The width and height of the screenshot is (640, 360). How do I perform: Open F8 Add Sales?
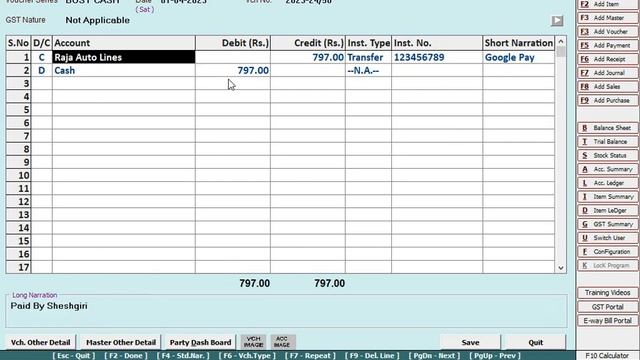point(608,87)
